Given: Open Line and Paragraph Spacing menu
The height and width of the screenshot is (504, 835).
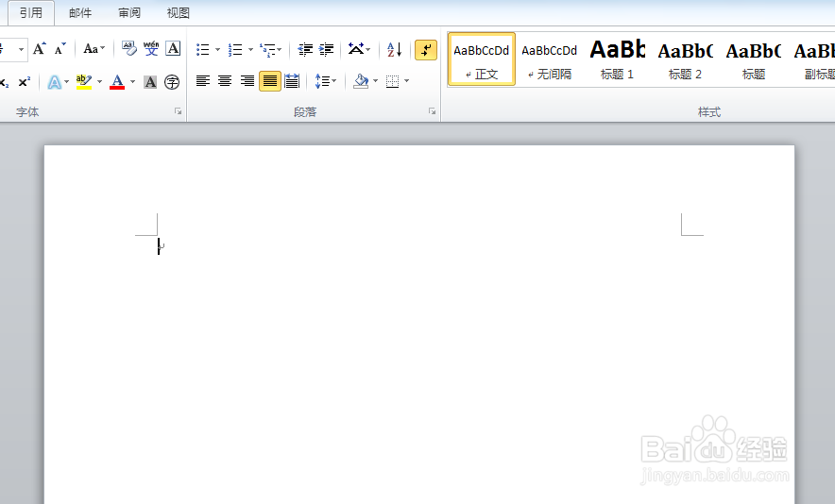Looking at the screenshot, I should click(x=325, y=81).
